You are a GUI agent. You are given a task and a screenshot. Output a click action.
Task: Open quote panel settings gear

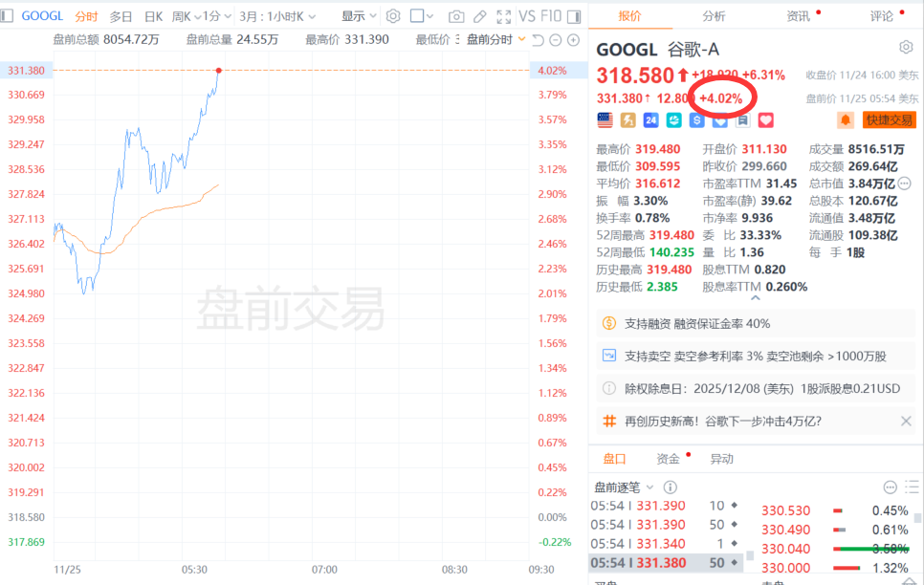pyautogui.click(x=907, y=47)
